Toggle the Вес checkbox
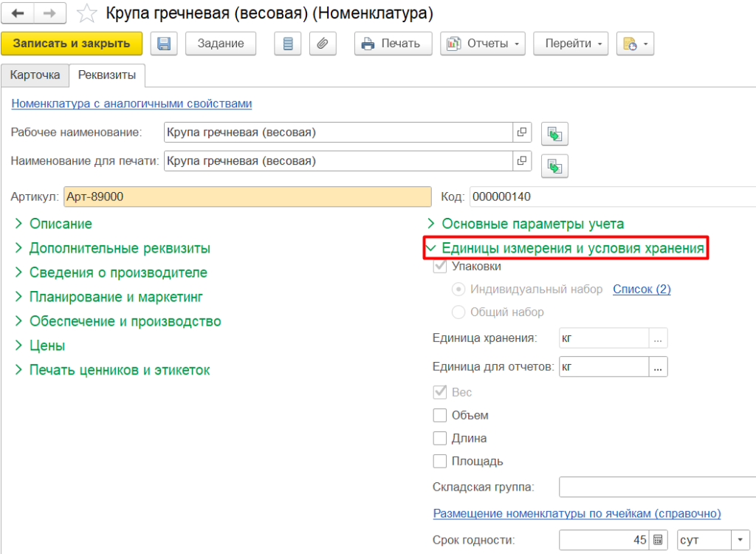 (440, 391)
